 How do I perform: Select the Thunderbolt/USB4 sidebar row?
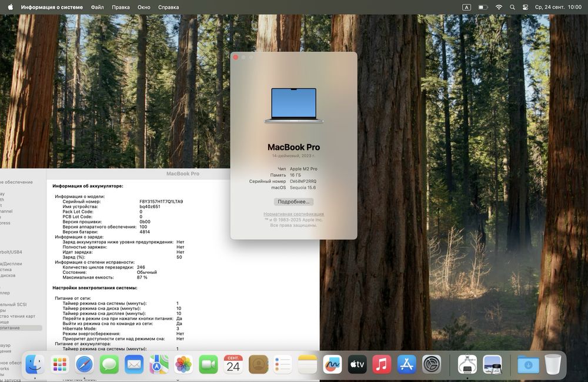click(x=21, y=252)
